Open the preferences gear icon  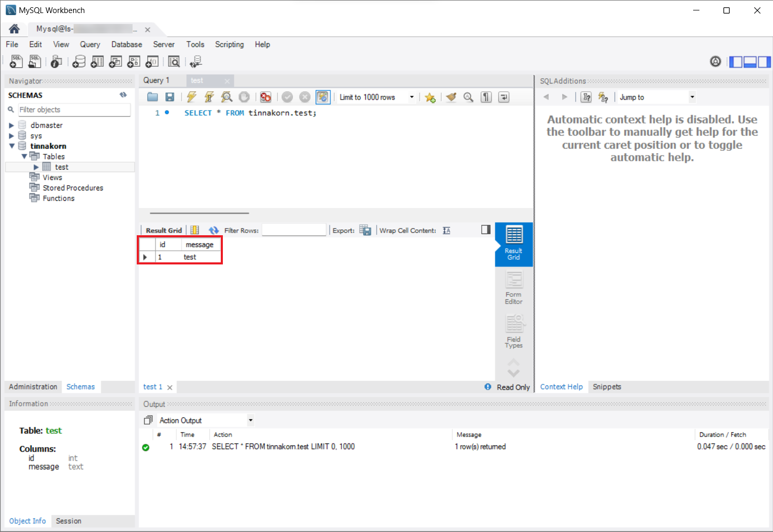[716, 62]
